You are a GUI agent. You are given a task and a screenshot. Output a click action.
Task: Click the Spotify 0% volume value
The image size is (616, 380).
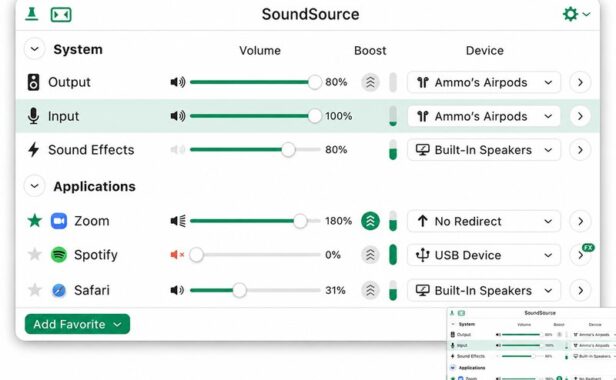(333, 255)
